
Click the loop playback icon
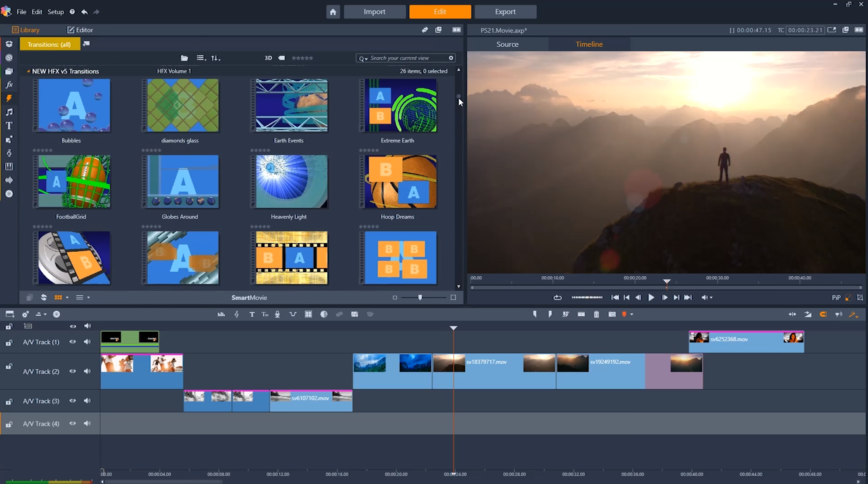tap(557, 298)
